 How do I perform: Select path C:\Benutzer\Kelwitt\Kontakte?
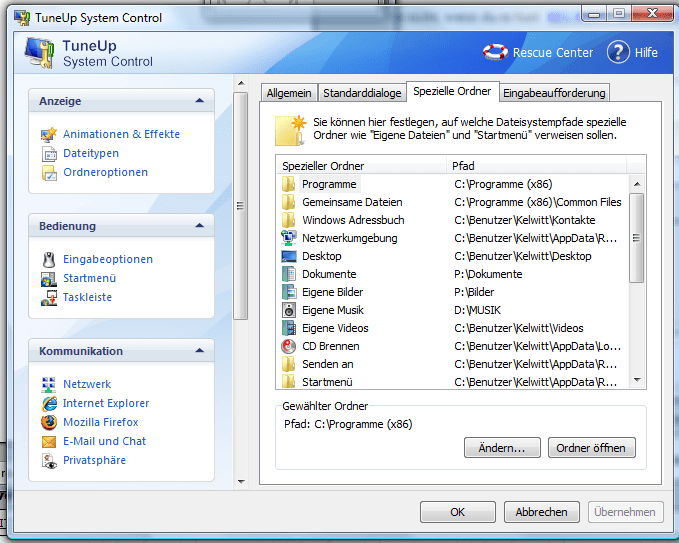point(525,220)
